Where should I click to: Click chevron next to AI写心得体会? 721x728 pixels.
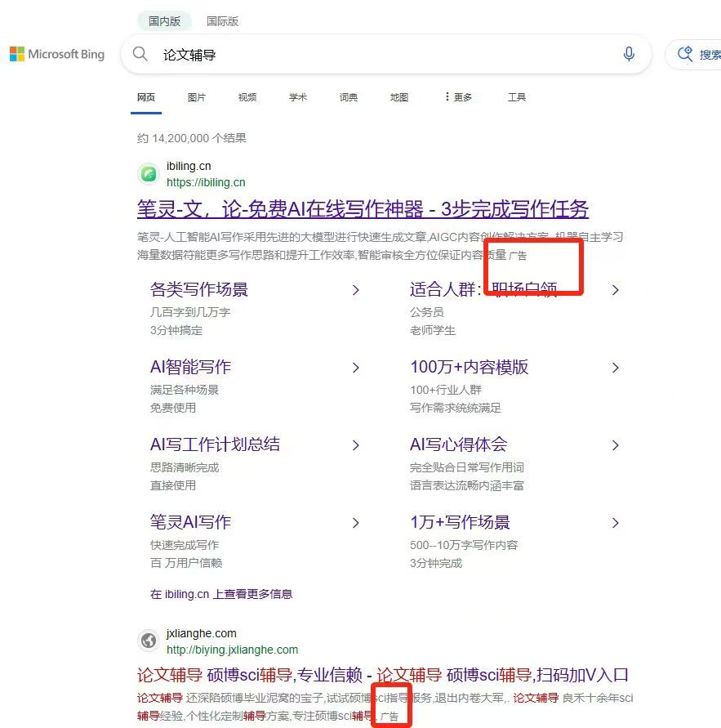615,445
